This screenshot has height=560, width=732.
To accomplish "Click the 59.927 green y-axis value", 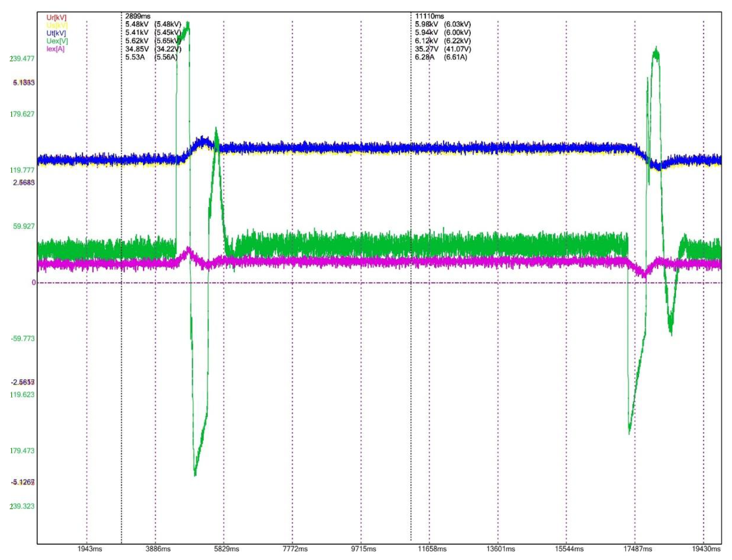I will pos(24,226).
